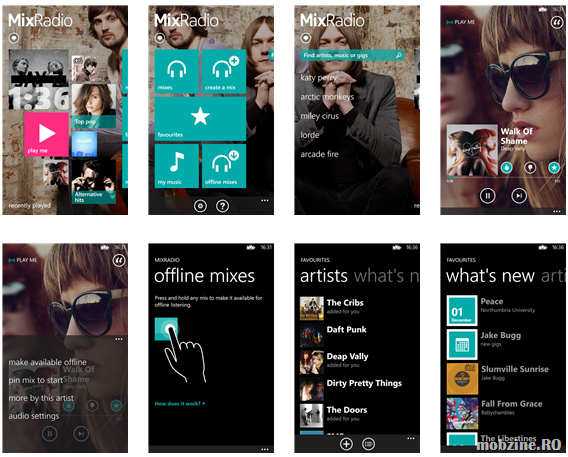Screen dimensions: 568x457
Task: Choose 'more by this artist' menu entry
Action: tap(41, 398)
